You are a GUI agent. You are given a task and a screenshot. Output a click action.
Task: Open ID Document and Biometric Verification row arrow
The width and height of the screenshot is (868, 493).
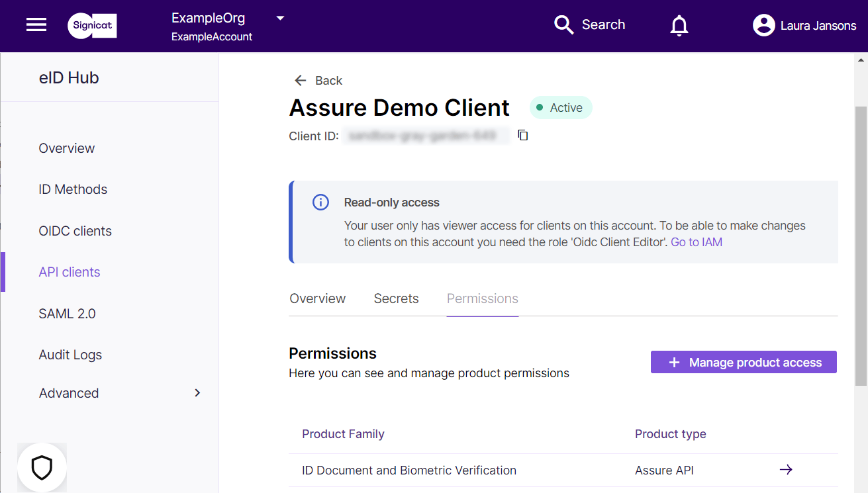pos(786,470)
